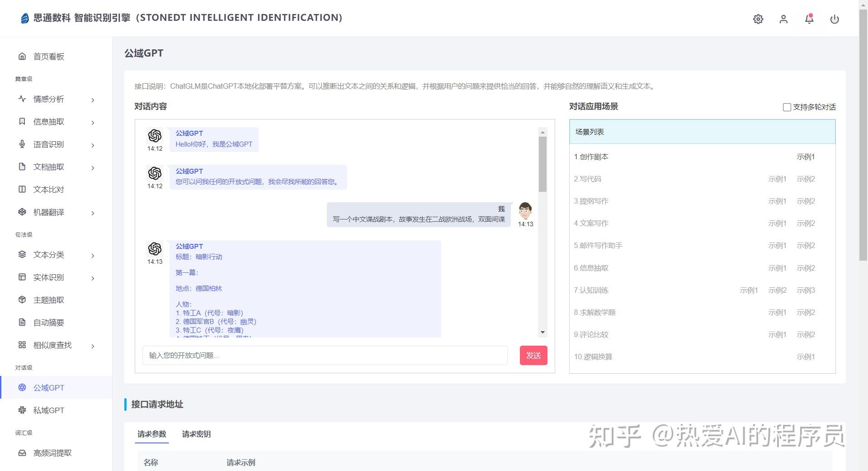Screen dimensions: 868x471
Task: Click the user avatar at 14:13
Action: [525, 211]
